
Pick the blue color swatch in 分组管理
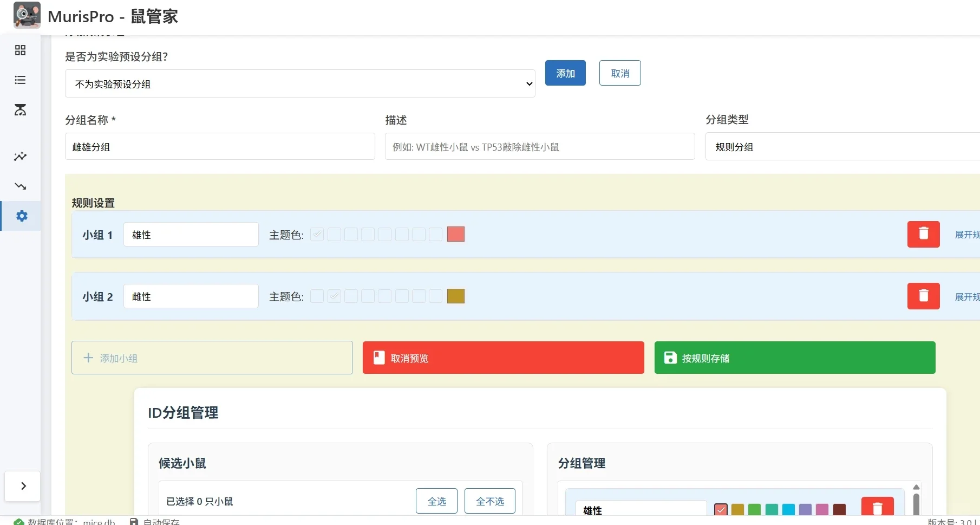coord(788,509)
